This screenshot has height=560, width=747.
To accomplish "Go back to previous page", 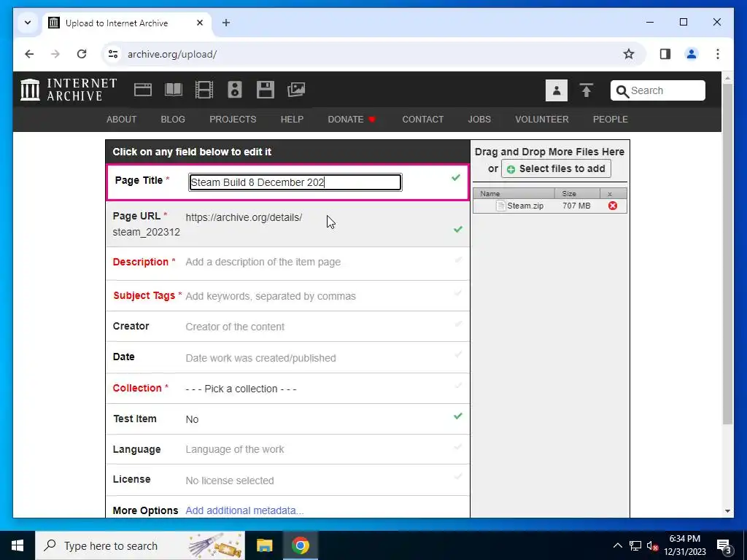I will pyautogui.click(x=29, y=54).
